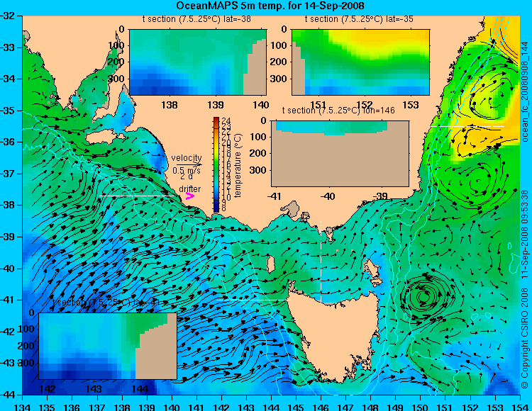This screenshot has width=532, height=411.
Task: Click the white section line west of Tasmania
Action: [254, 300]
